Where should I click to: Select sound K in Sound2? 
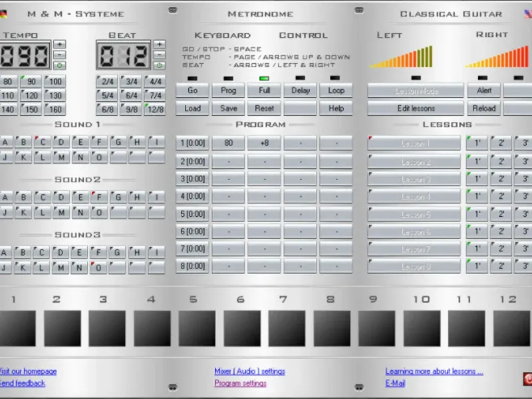click(x=23, y=212)
